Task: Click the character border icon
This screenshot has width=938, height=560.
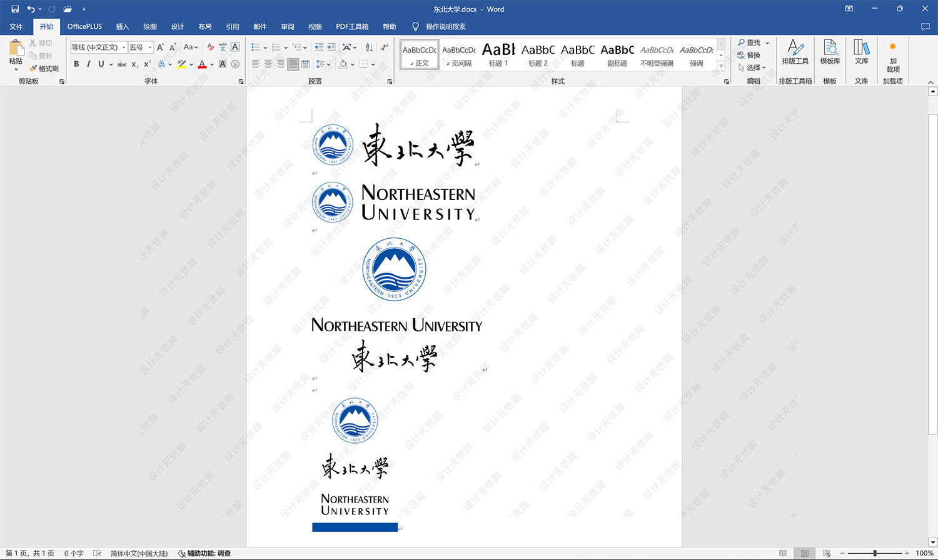Action: (x=235, y=47)
